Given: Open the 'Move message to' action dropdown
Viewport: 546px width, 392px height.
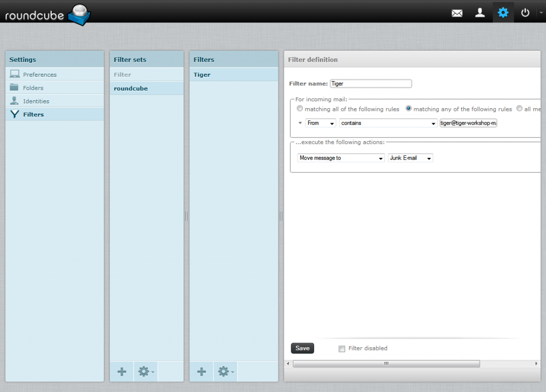Looking at the screenshot, I should pyautogui.click(x=340, y=157).
